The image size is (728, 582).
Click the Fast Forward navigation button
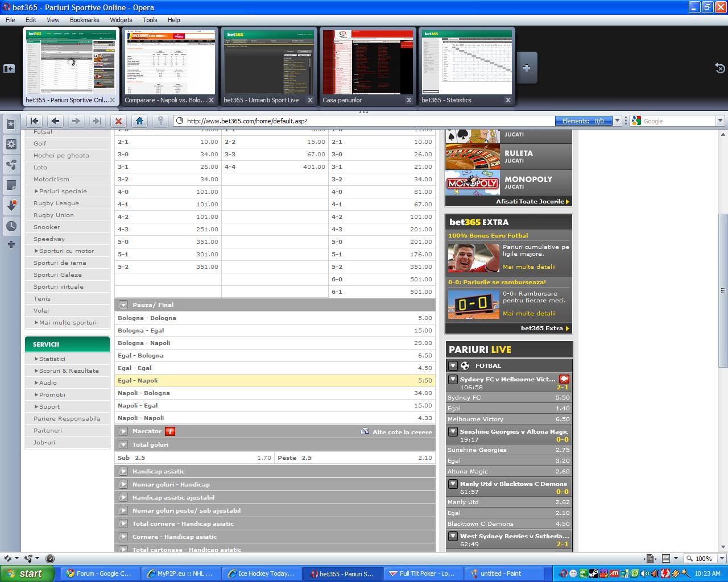coord(97,121)
